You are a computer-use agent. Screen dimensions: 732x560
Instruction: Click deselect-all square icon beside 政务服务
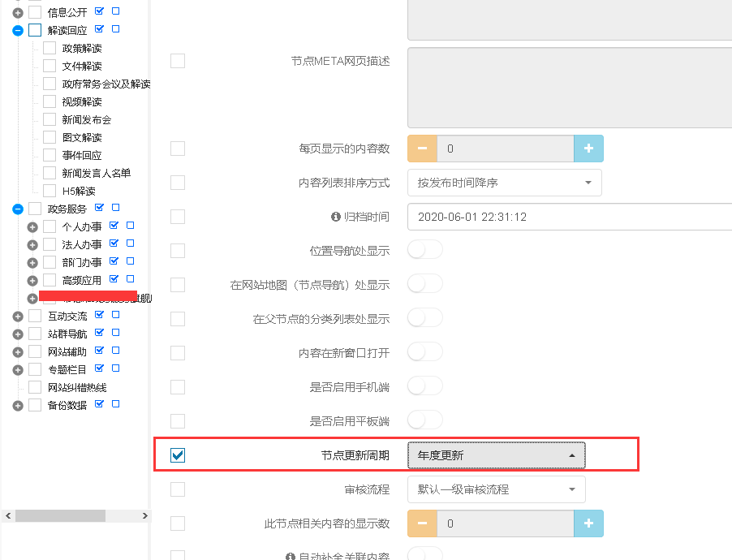tap(115, 208)
